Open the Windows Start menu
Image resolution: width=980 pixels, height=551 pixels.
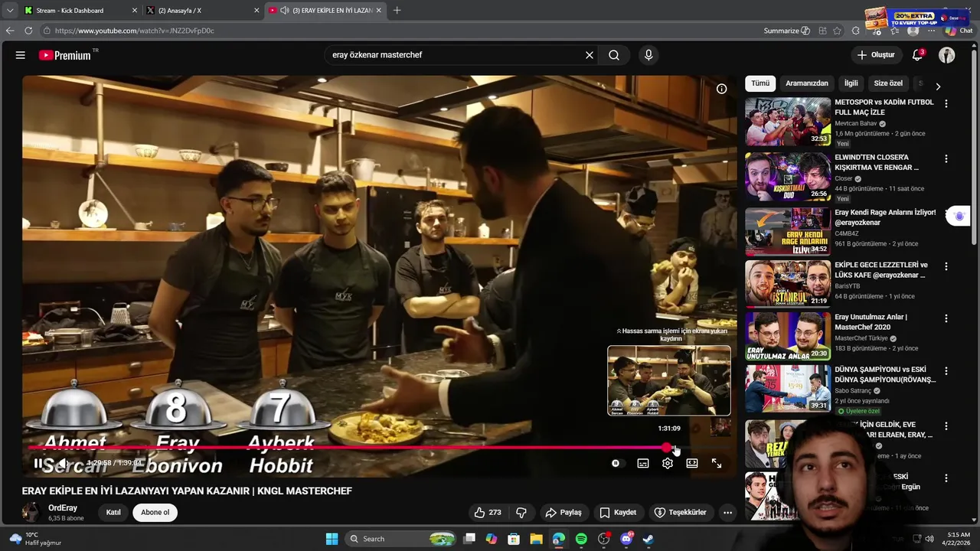pos(332,539)
